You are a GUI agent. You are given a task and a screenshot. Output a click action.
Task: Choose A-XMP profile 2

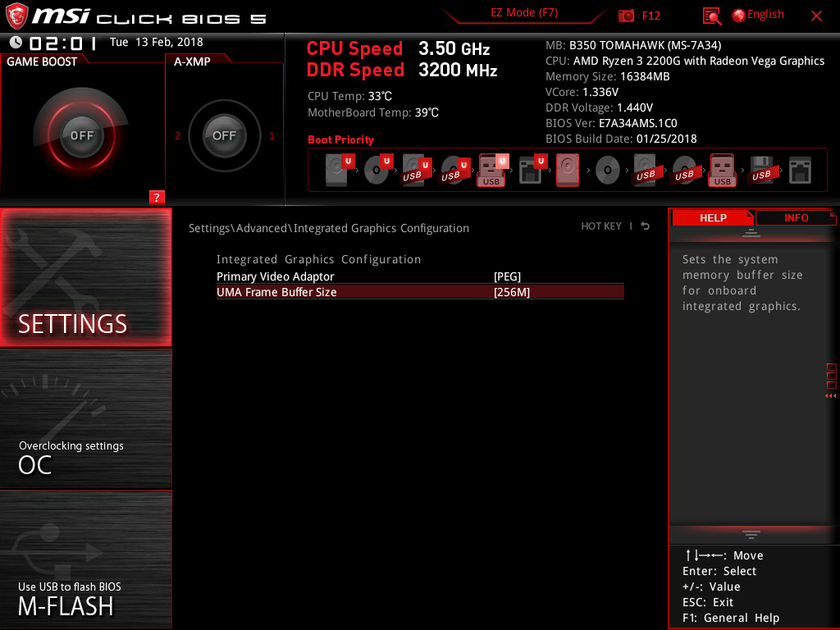[x=178, y=135]
